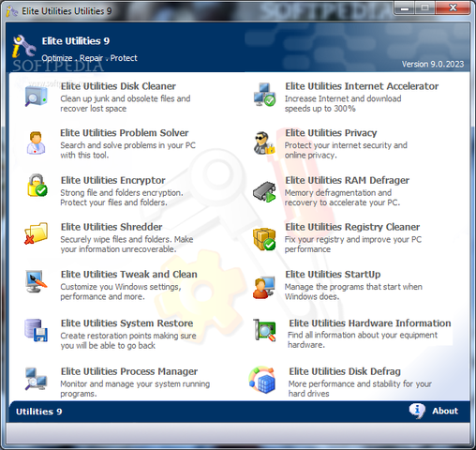Viewport: 476px width, 450px height.
Task: Click 'Monitor and manage your system' description
Action: click(x=135, y=389)
